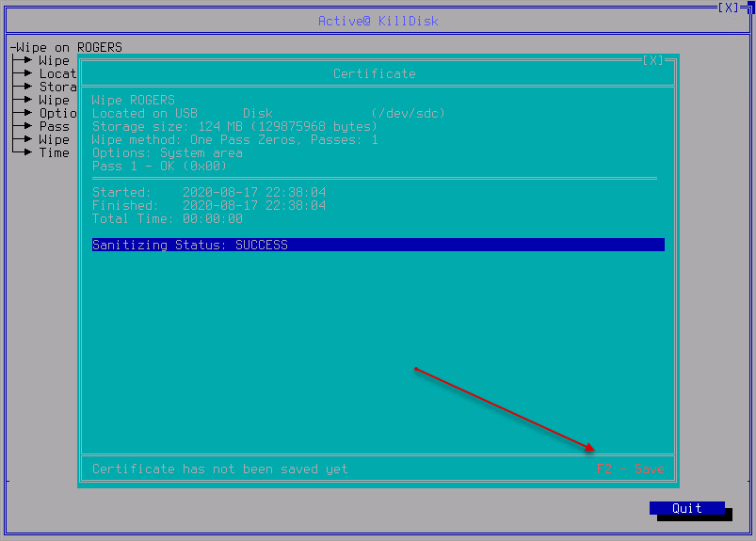Click 'Certificate has not been saved yet' status
Image resolution: width=756 pixels, height=541 pixels.
point(220,469)
